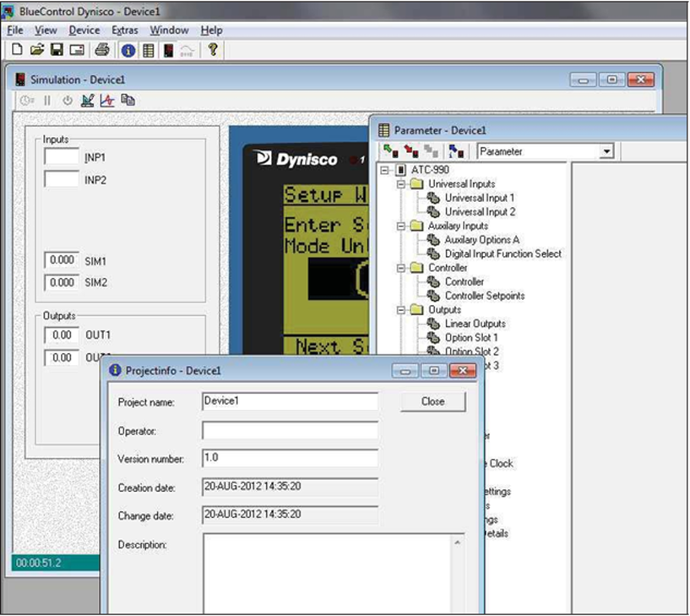Open the green chart icon in Simulation toolbar
This screenshot has height=616, width=690.
click(88, 101)
